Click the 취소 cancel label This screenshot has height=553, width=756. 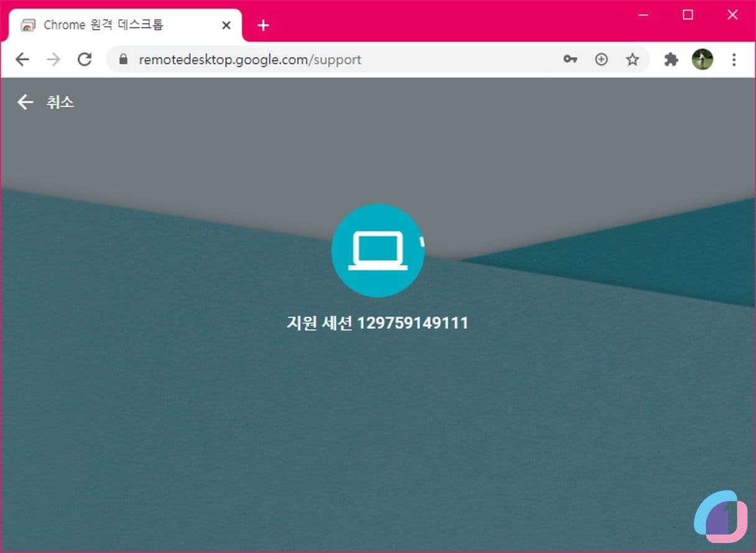coord(60,102)
